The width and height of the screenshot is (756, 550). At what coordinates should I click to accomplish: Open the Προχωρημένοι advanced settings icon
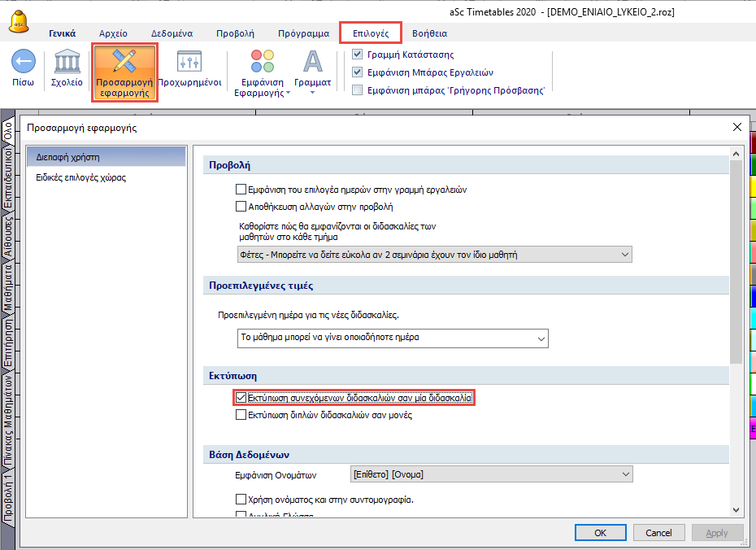(189, 63)
